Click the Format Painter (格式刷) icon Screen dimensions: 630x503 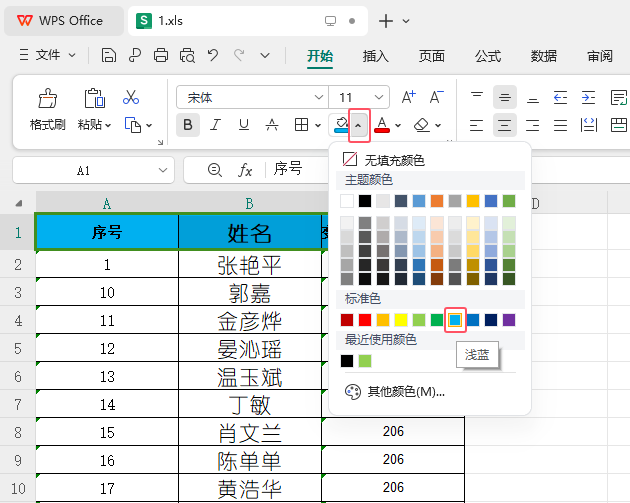click(x=48, y=98)
